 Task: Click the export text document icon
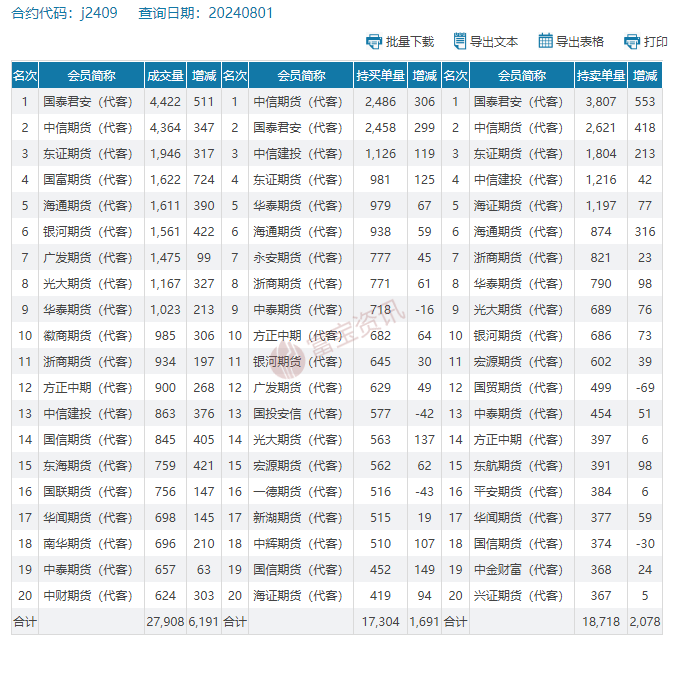point(460,41)
